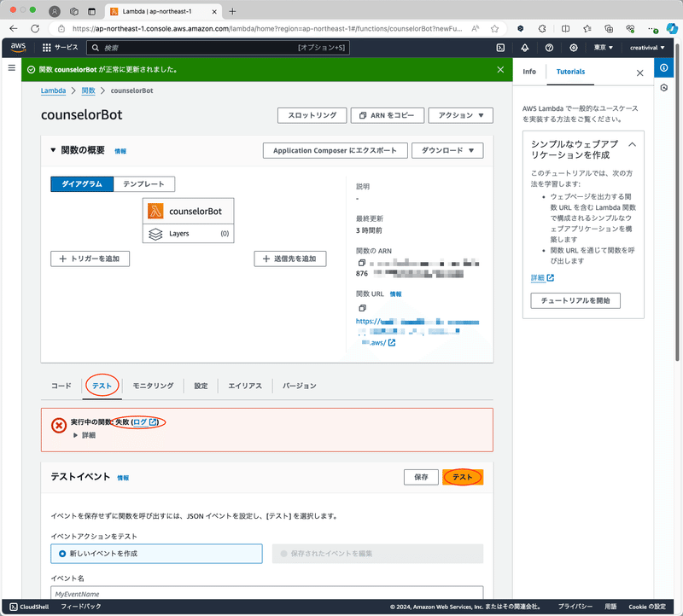The width and height of the screenshot is (683, 616).
Task: Open browser extensions puzzle icon
Action: pos(542,29)
